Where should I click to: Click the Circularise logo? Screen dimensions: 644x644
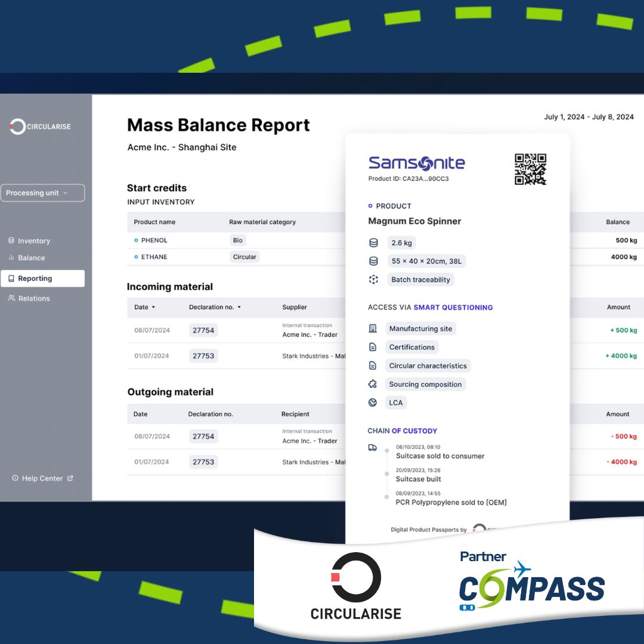point(39,126)
